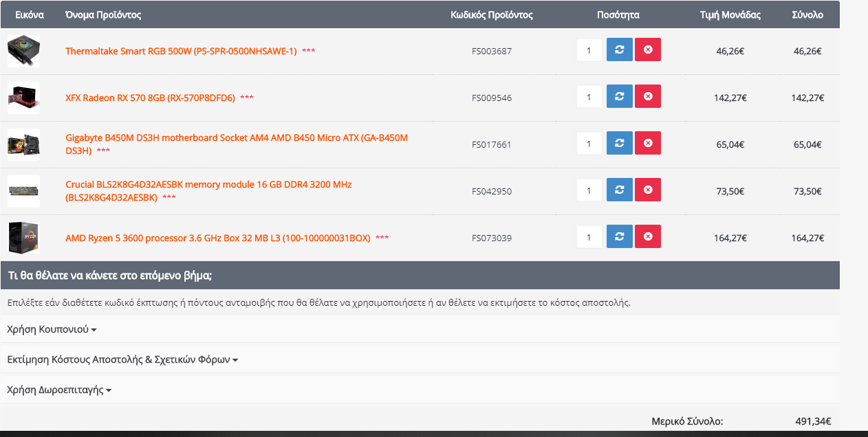Open XFX Radeon RX 570 product thumbnail
Screen dimensions: 868x437
tap(23, 98)
